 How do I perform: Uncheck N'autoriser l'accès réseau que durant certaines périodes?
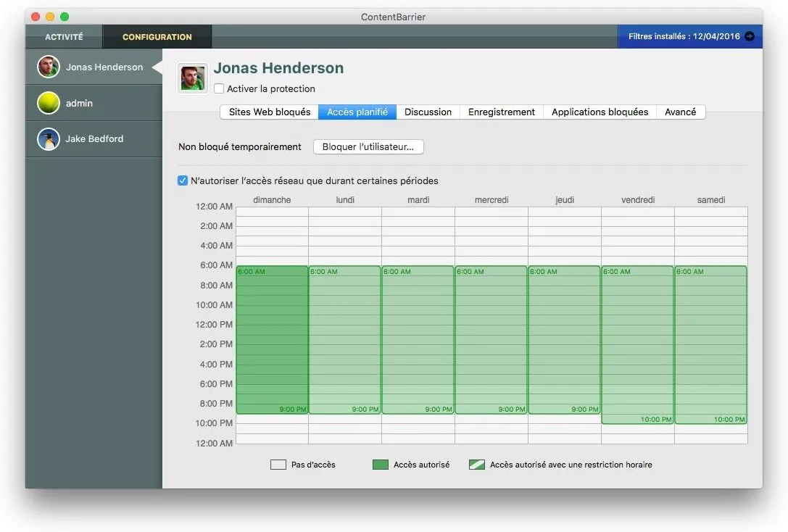pos(183,180)
